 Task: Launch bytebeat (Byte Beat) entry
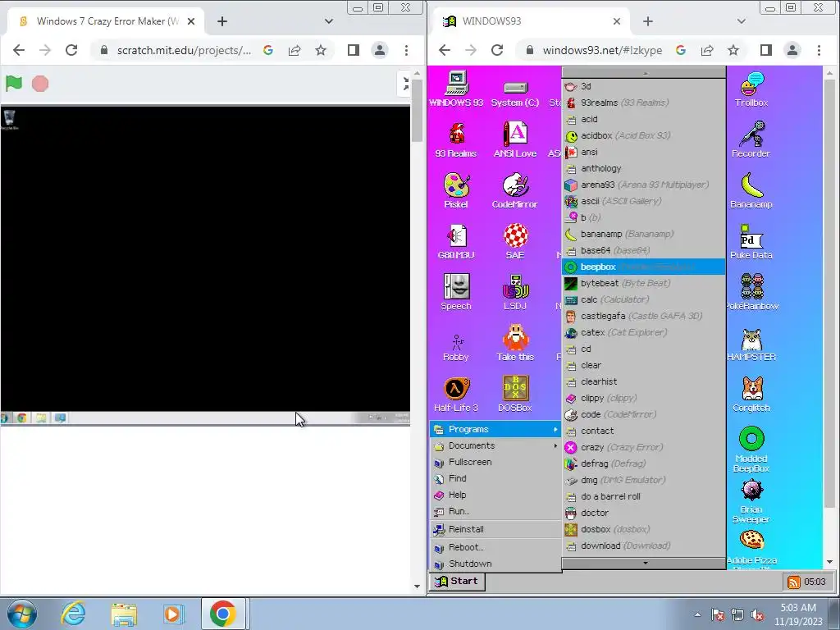[644, 283]
